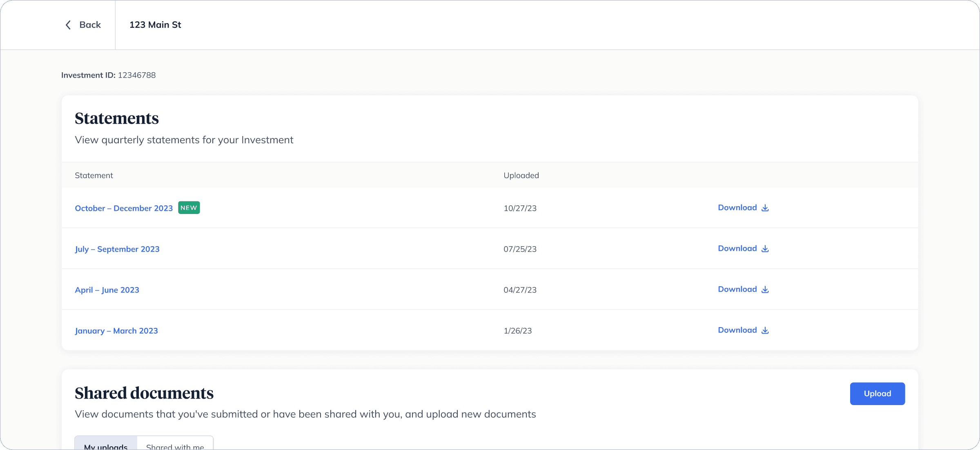Image resolution: width=980 pixels, height=450 pixels.
Task: Click download icon for January – March 2023
Action: 765,330
